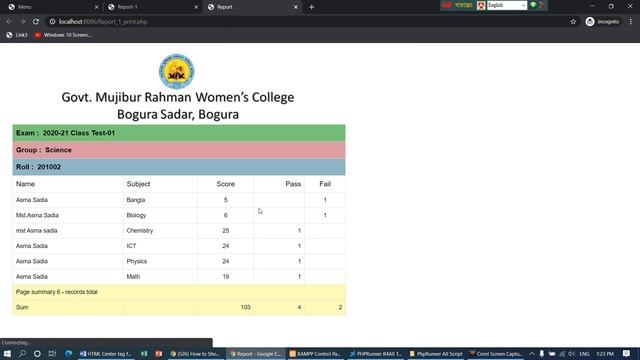Click the Score column header

tap(226, 184)
